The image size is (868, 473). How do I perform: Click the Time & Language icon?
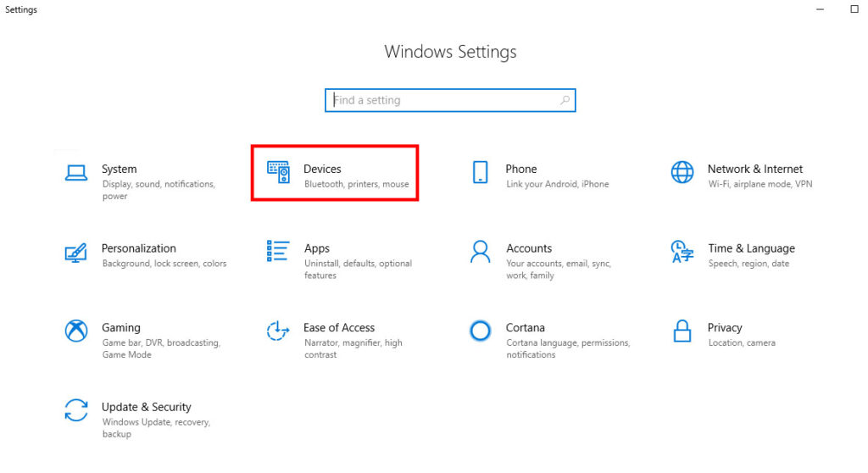pyautogui.click(x=682, y=252)
